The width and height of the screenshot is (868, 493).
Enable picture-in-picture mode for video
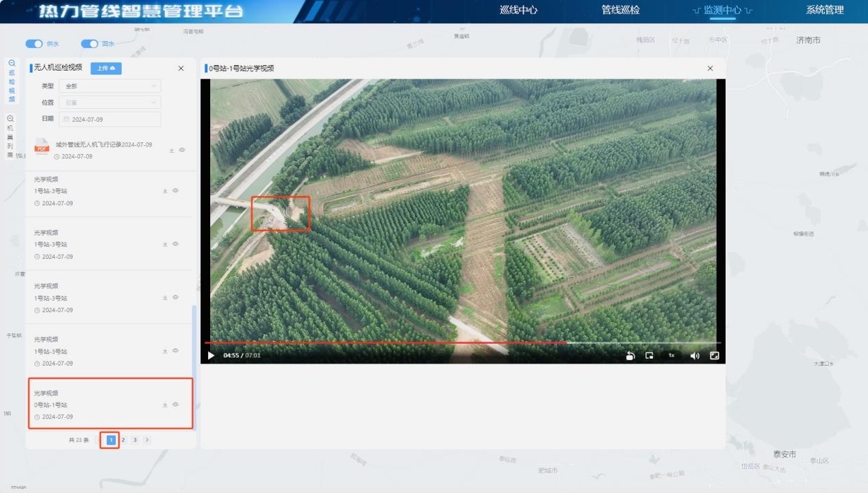[x=649, y=355]
